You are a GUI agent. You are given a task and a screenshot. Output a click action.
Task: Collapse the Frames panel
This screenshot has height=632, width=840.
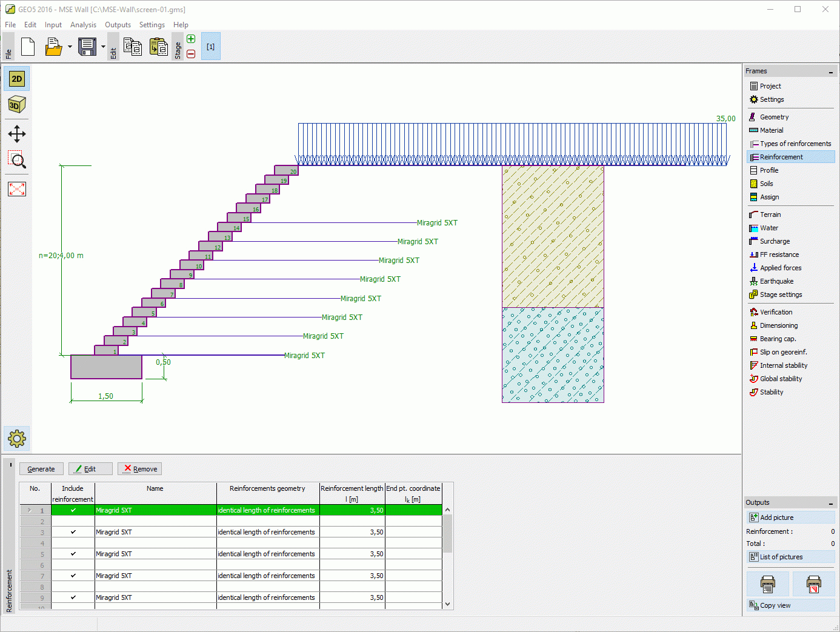[830, 71]
